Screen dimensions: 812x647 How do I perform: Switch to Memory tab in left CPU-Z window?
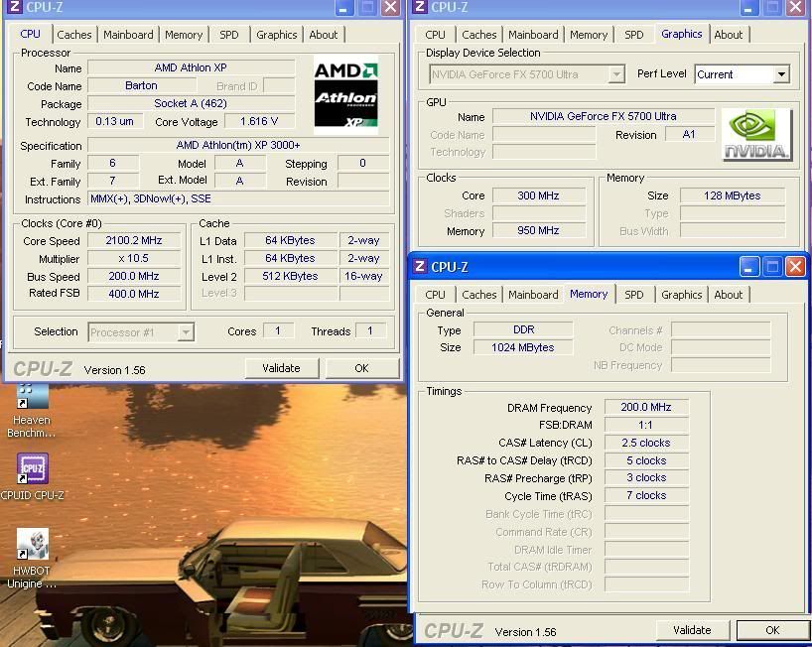(x=184, y=35)
